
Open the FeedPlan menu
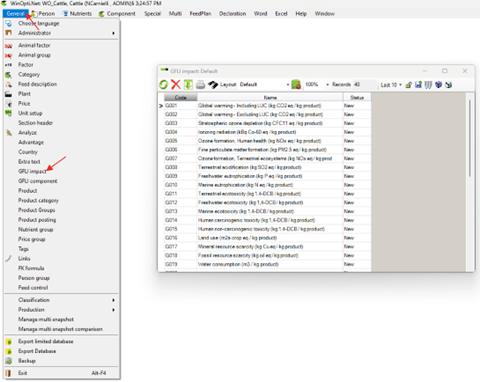[200, 14]
